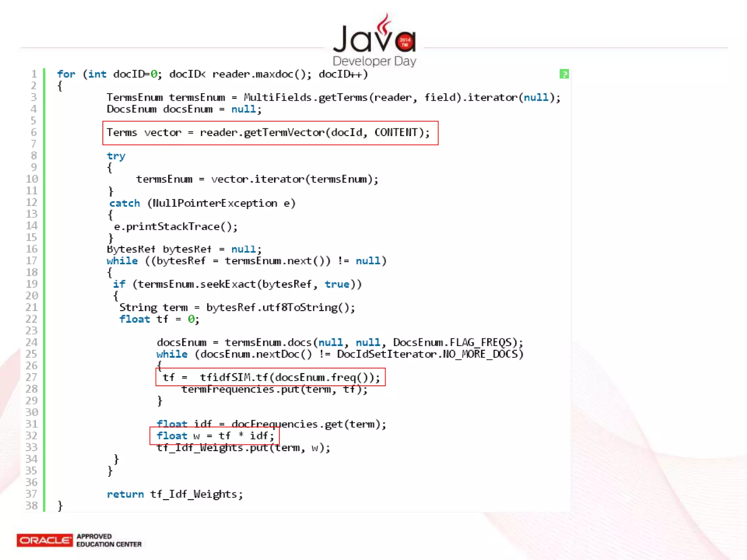Click the Java steaming cup flame icon
The image size is (747, 560).
click(x=385, y=24)
